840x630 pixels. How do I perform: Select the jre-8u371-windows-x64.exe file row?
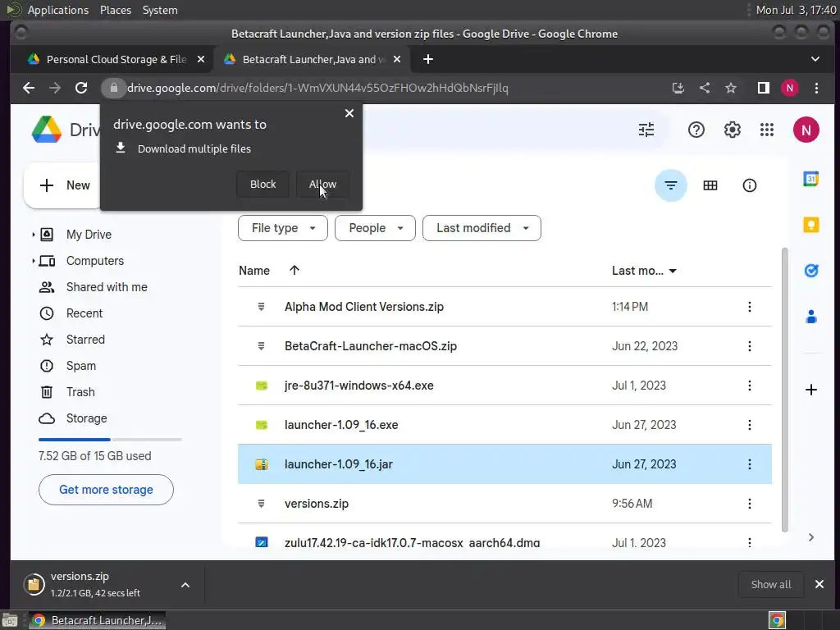click(x=504, y=386)
